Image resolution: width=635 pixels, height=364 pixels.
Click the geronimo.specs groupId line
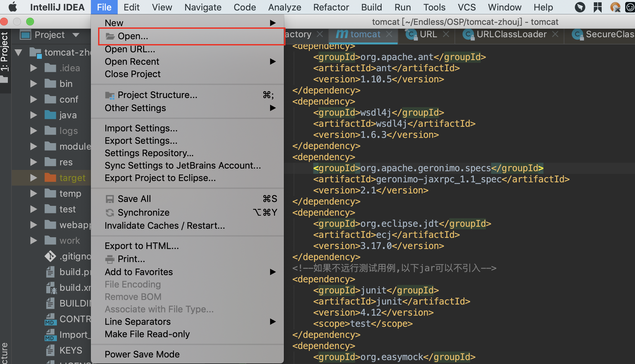click(x=428, y=168)
